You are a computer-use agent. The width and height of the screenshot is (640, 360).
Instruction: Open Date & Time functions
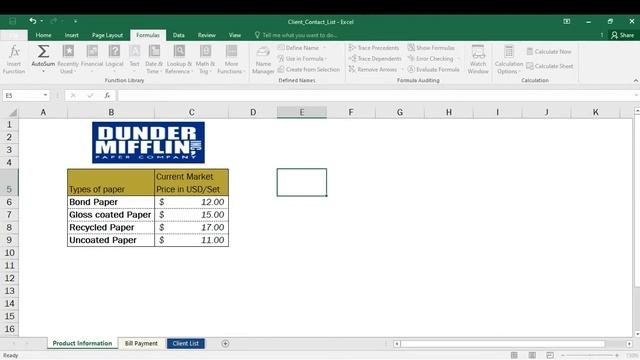pos(154,60)
